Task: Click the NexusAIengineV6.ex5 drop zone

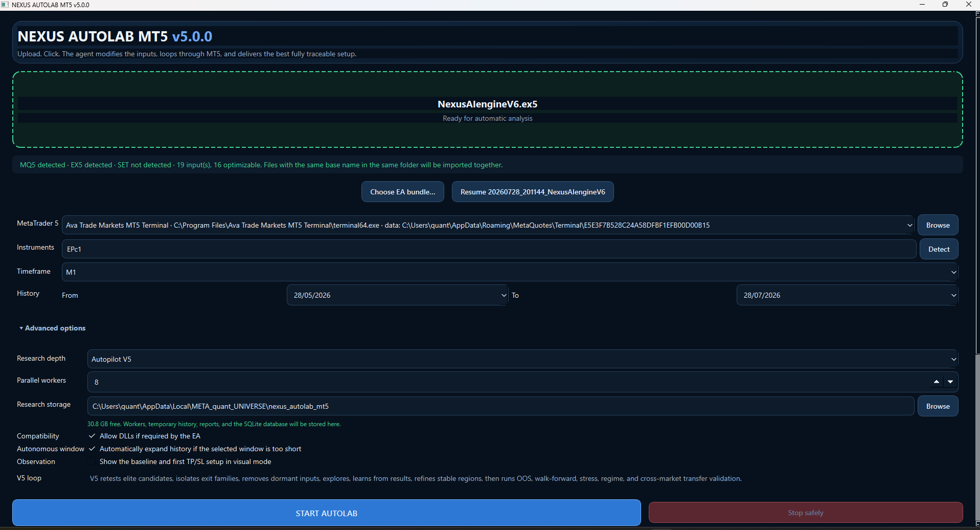Action: coord(488,109)
